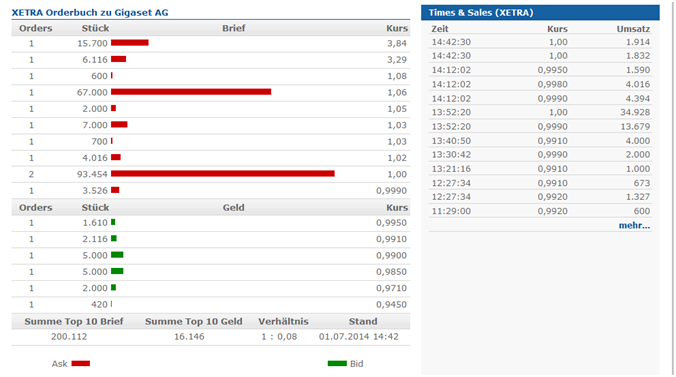
Task: Click the red volume bar for 93.454
Action: pyautogui.click(x=223, y=173)
